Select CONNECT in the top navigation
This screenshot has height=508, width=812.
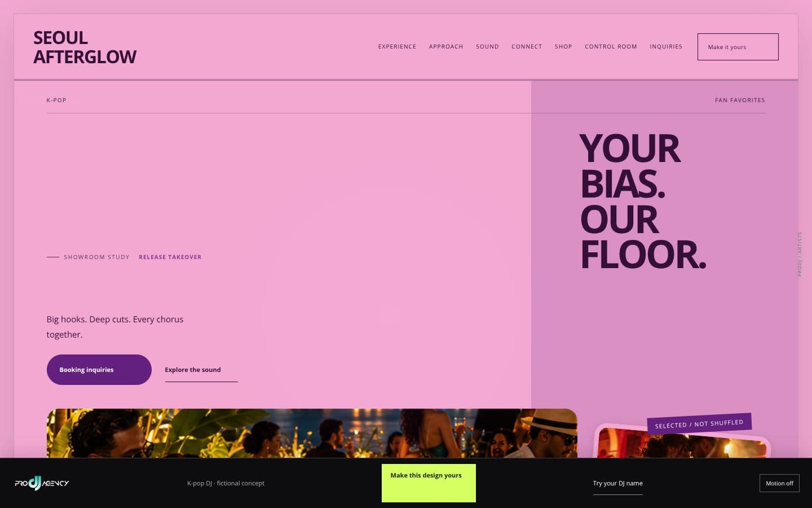pos(527,47)
